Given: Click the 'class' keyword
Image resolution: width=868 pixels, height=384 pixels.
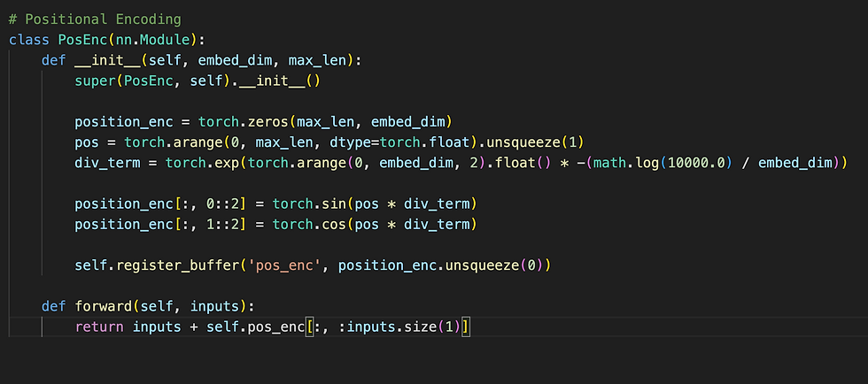Looking at the screenshot, I should point(28,40).
